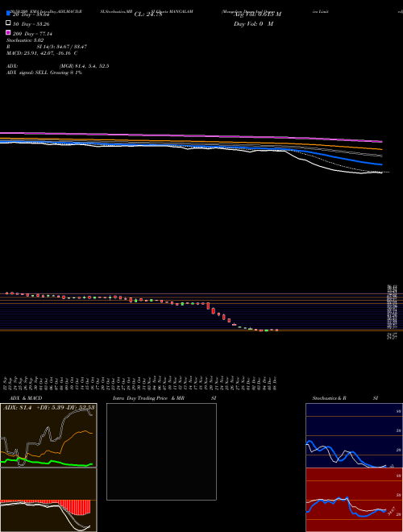Click the last candlestick on the price chart
The width and height of the screenshot is (403, 532).
[276, 330]
